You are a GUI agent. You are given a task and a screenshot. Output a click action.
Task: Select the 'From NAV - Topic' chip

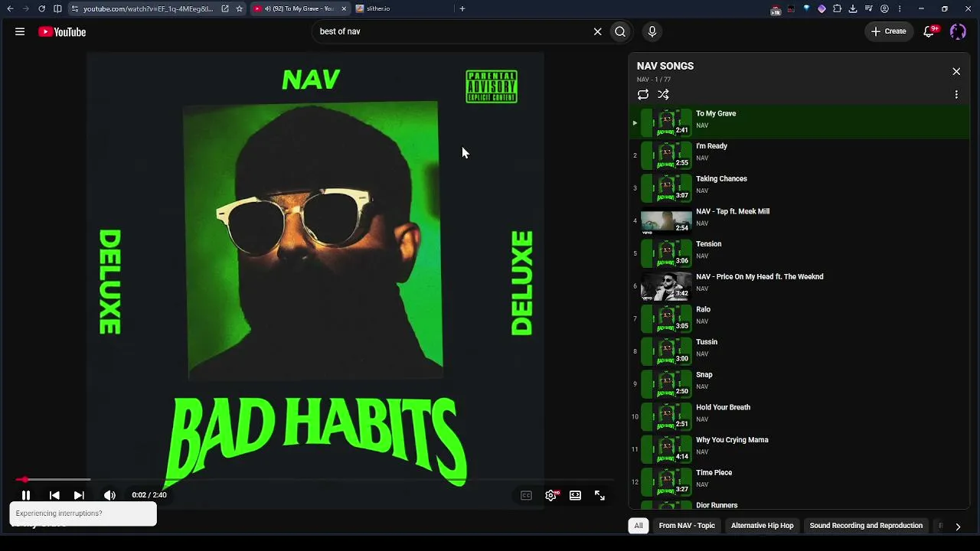tap(687, 526)
